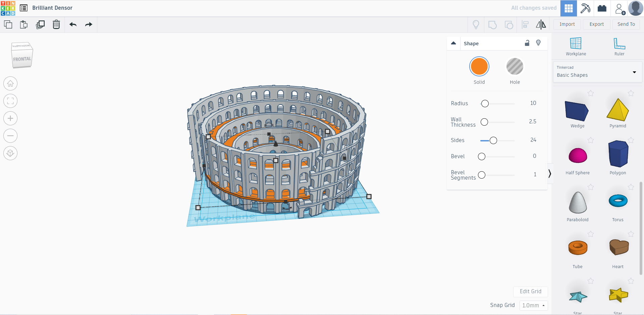The image size is (644, 315).
Task: Pick the Polygon shape thumbnail
Action: click(x=618, y=154)
